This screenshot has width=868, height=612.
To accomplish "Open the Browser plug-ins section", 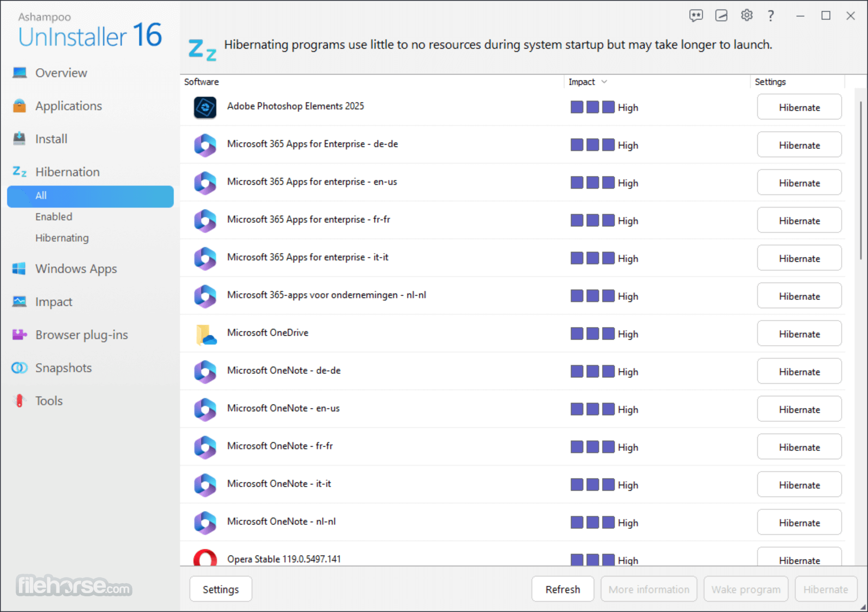I will 82,335.
